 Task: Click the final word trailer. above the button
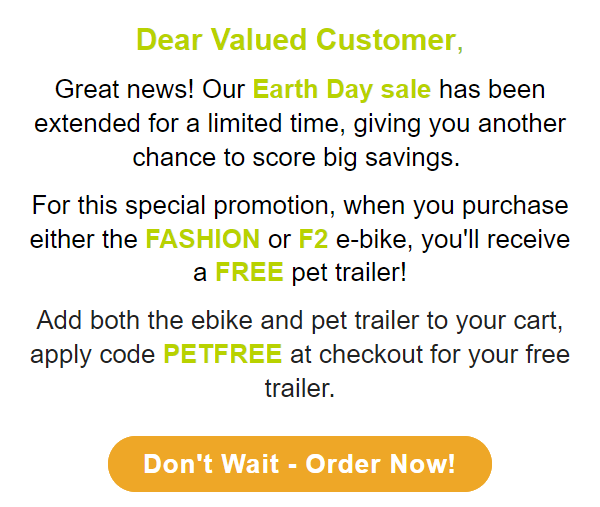pyautogui.click(x=300, y=388)
